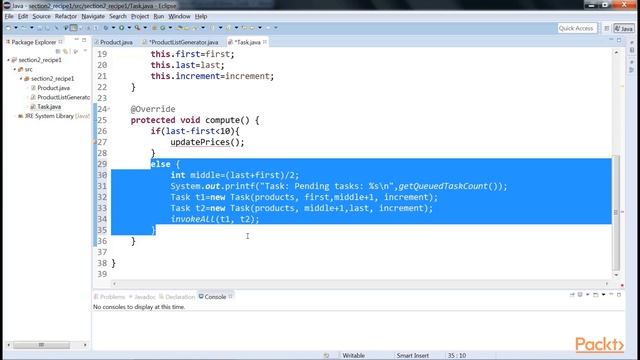Click the editor scrollbar down arrow
Image resolution: width=640 pixels, height=360 pixels.
616,275
